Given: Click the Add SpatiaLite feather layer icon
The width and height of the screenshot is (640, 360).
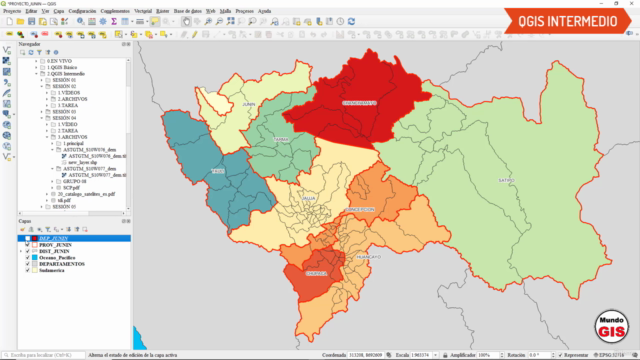Looking at the screenshot, I should (7, 93).
